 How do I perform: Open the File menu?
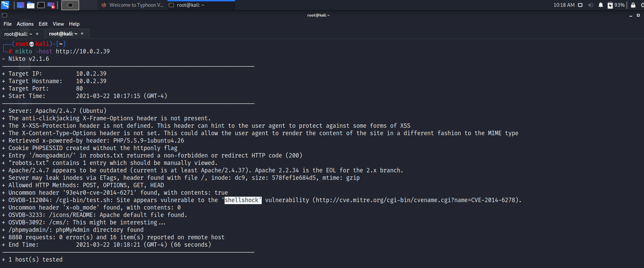click(7, 24)
